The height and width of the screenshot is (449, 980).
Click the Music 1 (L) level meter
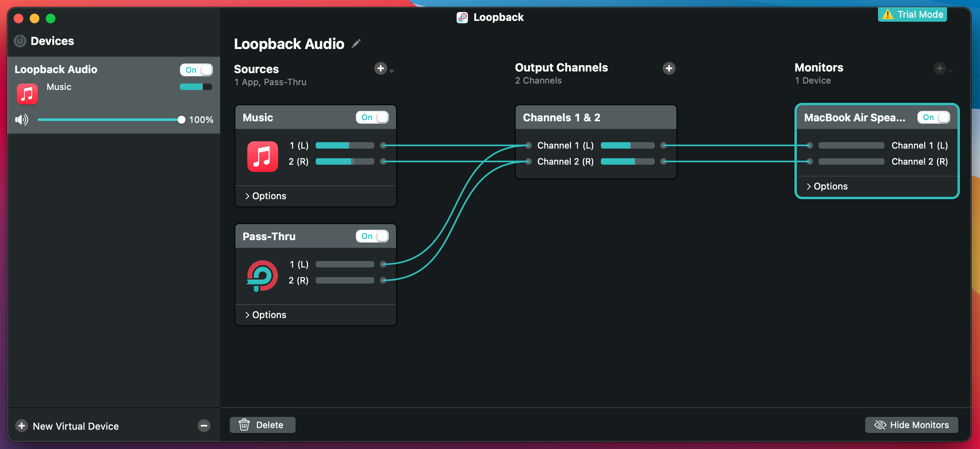(345, 145)
